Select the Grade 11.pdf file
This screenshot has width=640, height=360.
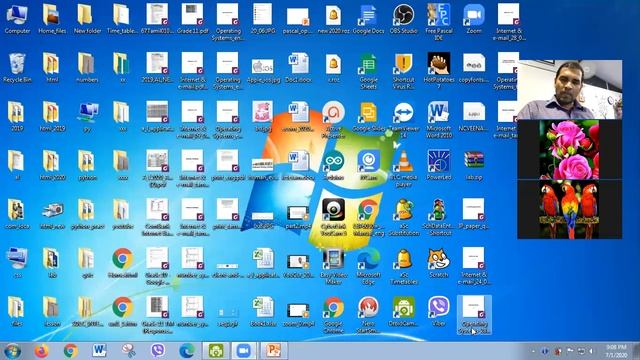click(193, 18)
